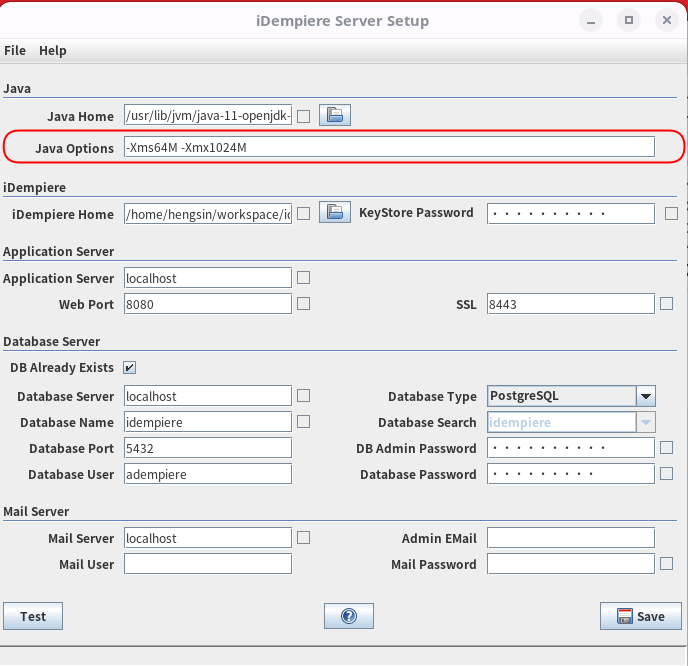Click the iDempiere Home path field
Viewport: 688px width, 666px height.
point(208,214)
